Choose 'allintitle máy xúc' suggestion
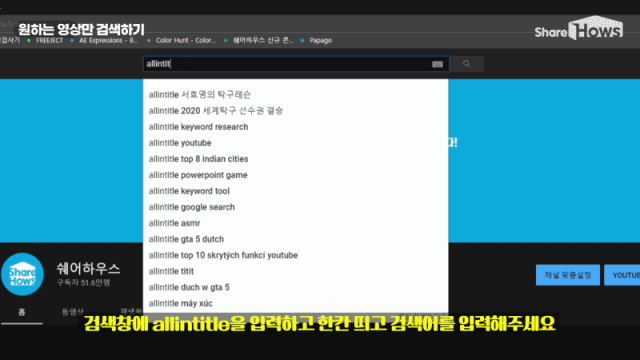The width and height of the screenshot is (640, 360). pos(296,303)
